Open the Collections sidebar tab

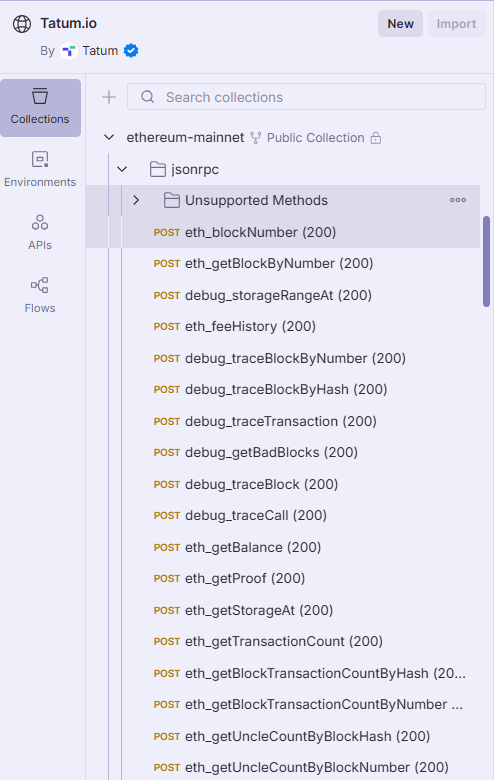click(40, 107)
